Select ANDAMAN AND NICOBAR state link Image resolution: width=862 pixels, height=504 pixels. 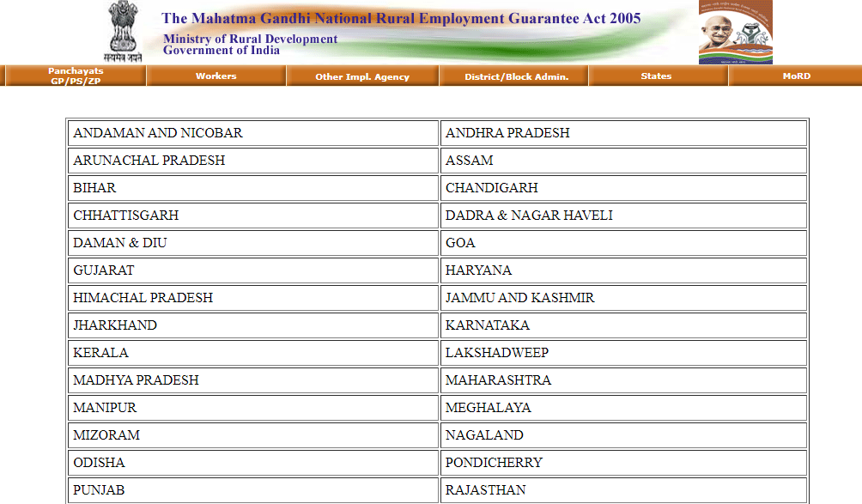[158, 133]
